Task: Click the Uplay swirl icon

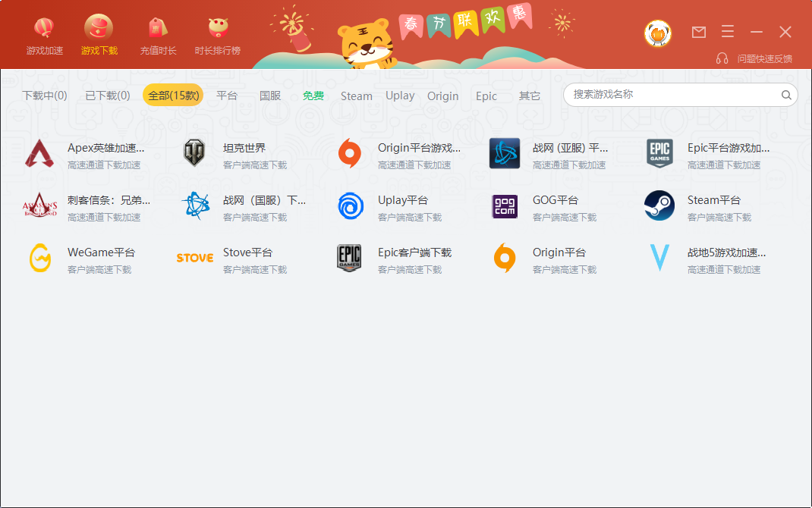Action: coord(351,206)
